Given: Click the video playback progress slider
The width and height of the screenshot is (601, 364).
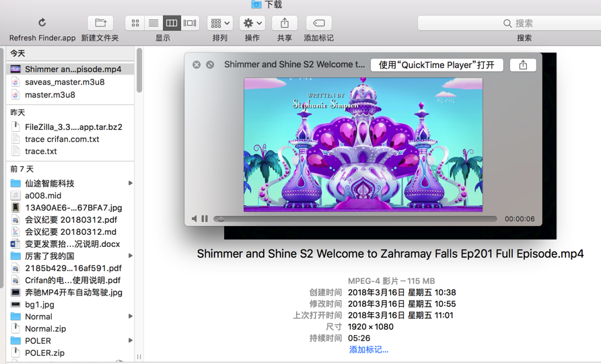Looking at the screenshot, I should [355, 219].
